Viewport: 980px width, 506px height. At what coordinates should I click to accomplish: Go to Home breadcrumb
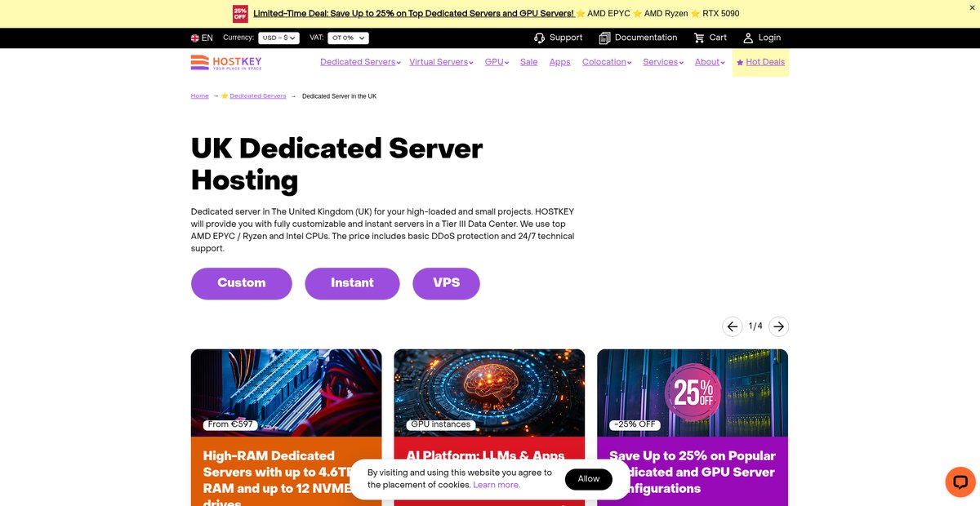200,96
